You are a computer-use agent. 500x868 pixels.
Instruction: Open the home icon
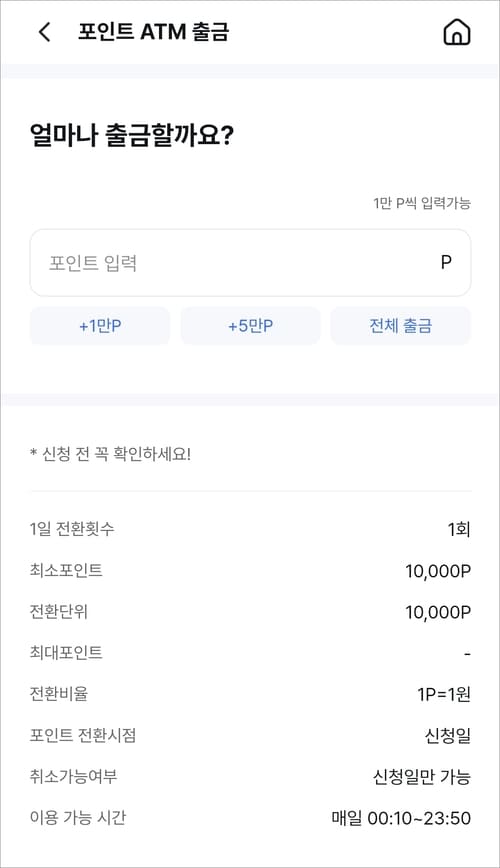click(x=457, y=32)
